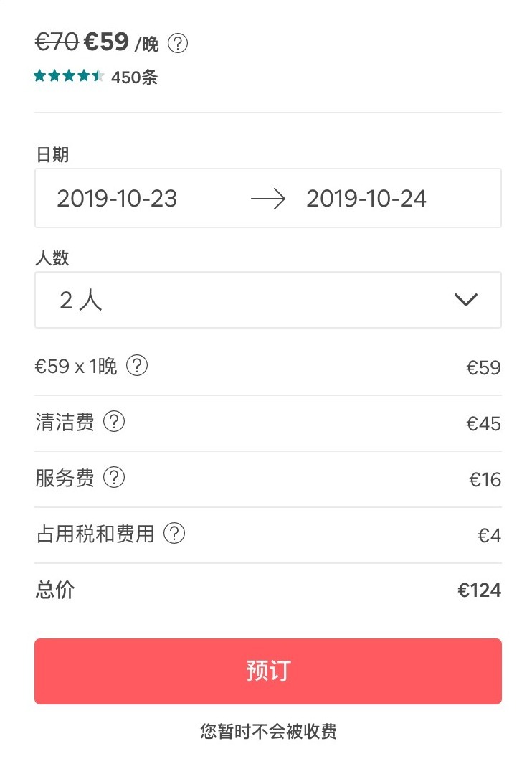The width and height of the screenshot is (532, 759).
Task: Open help icon next to €59 x 1晚
Action: coord(137,367)
